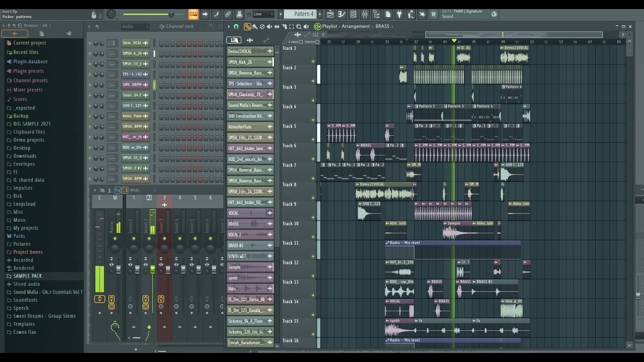Select the Mute tool in playlist toolbar
The height and width of the screenshot is (362, 644).
(269, 27)
